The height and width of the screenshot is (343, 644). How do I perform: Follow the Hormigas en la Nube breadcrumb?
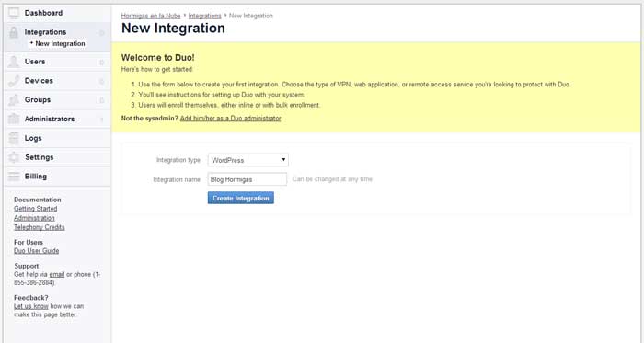(151, 16)
